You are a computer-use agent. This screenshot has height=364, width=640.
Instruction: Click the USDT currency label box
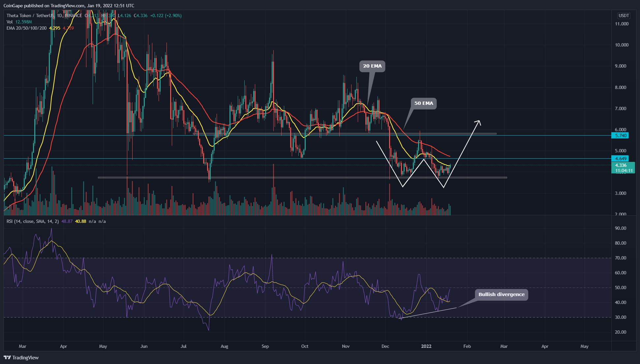624,15
